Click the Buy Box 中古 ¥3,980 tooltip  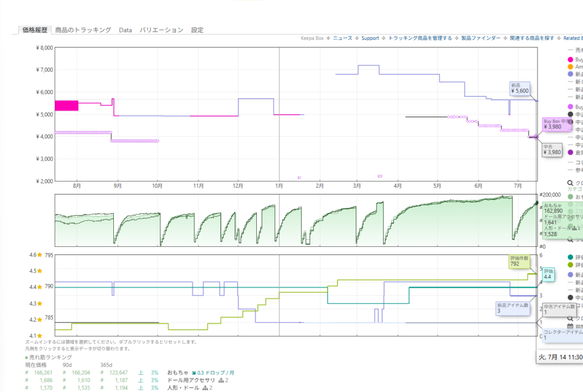pos(557,124)
